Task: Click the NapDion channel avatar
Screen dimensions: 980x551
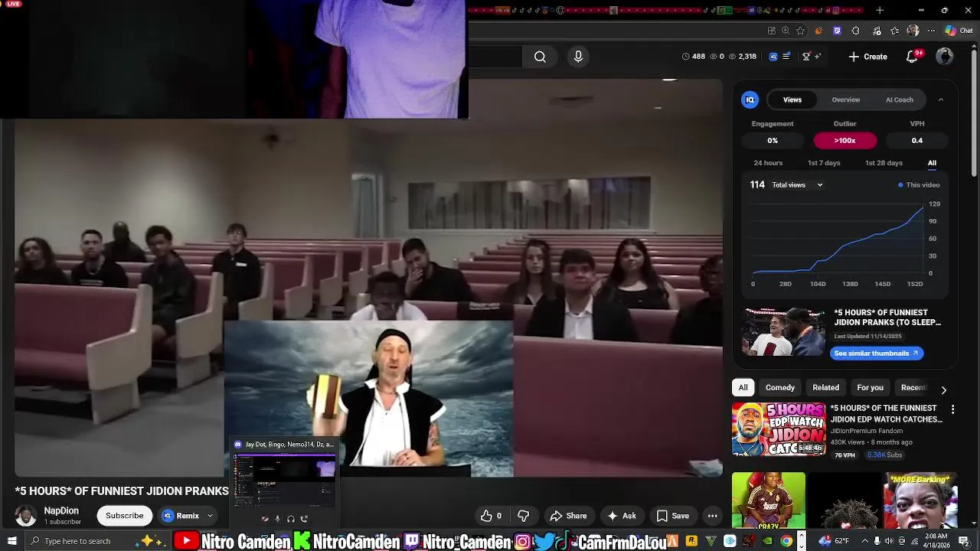Action: tap(25, 516)
